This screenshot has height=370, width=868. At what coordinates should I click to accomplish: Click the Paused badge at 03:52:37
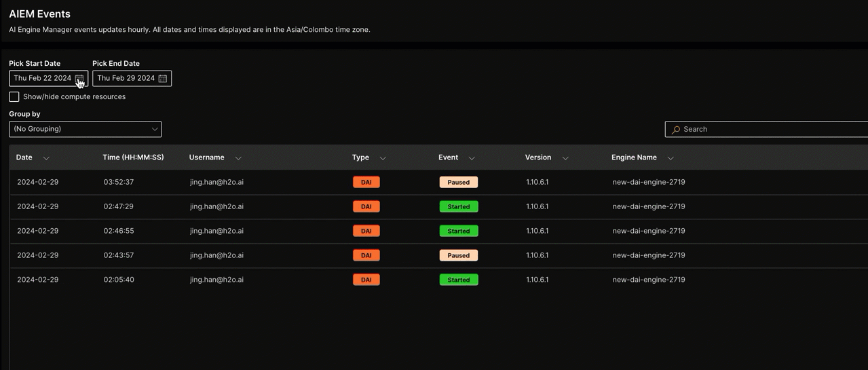tap(458, 182)
